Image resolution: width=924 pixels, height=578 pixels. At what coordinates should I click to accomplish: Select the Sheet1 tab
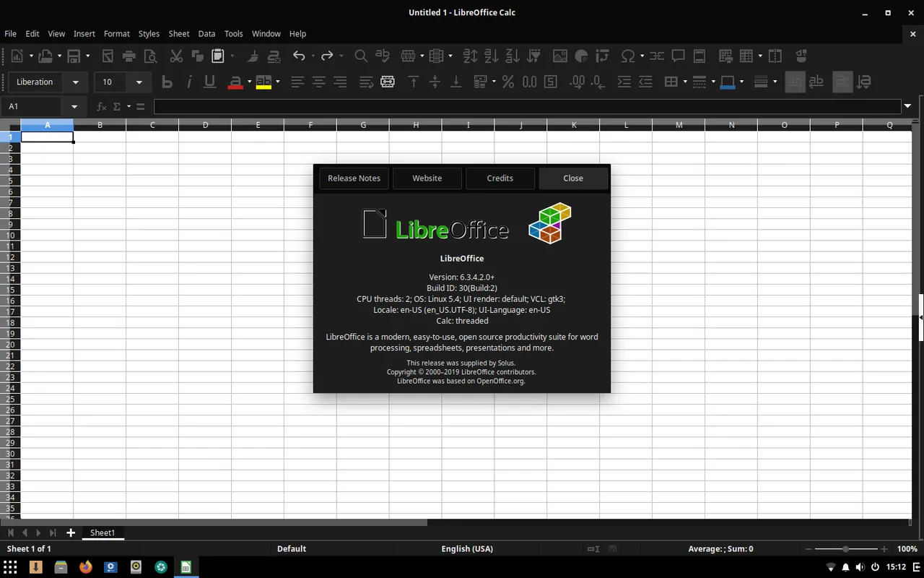(x=102, y=532)
